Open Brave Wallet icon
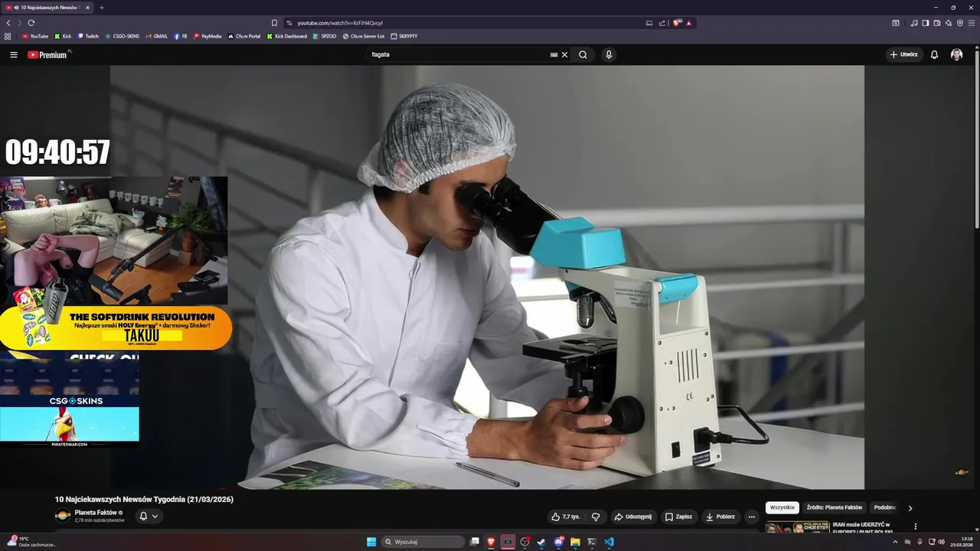 [x=936, y=23]
